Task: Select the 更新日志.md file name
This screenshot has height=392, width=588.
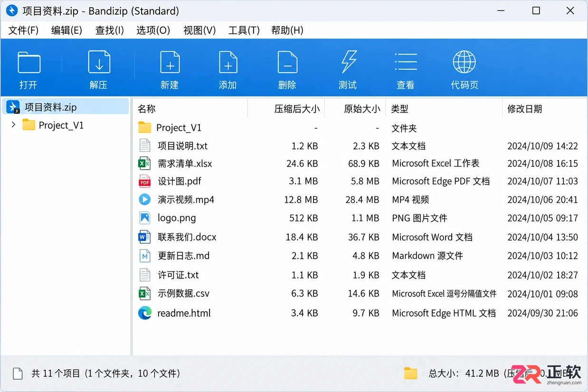Action: coord(184,256)
